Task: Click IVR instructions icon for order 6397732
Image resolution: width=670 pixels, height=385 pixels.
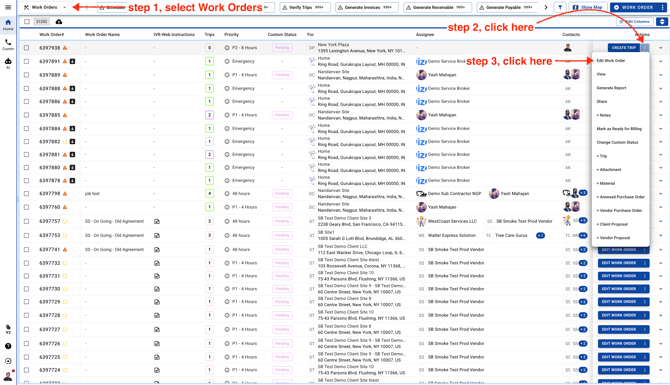Action: point(157,263)
